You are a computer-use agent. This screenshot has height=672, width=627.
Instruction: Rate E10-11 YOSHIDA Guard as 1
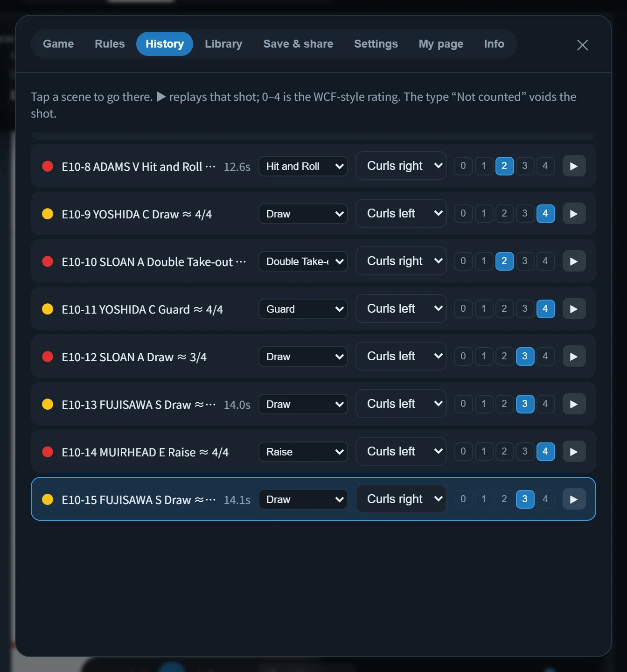[484, 308]
